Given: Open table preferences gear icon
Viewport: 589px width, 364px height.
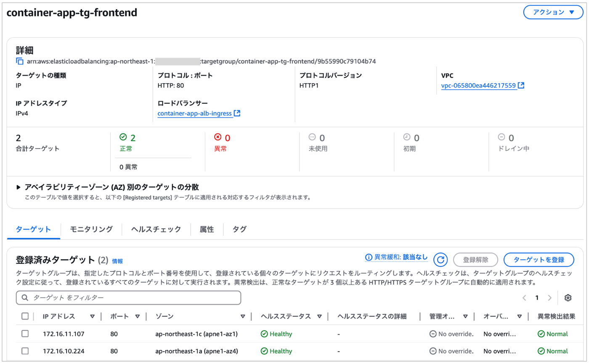Looking at the screenshot, I should point(568,298).
